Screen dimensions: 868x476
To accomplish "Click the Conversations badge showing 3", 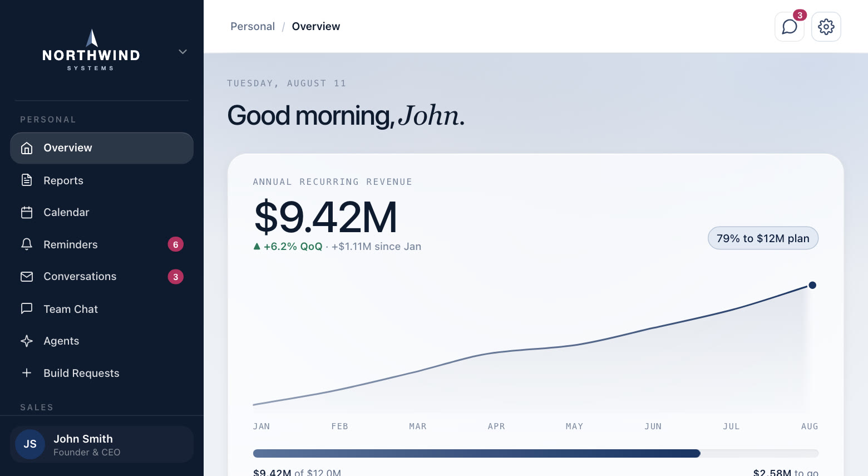I will (x=176, y=277).
